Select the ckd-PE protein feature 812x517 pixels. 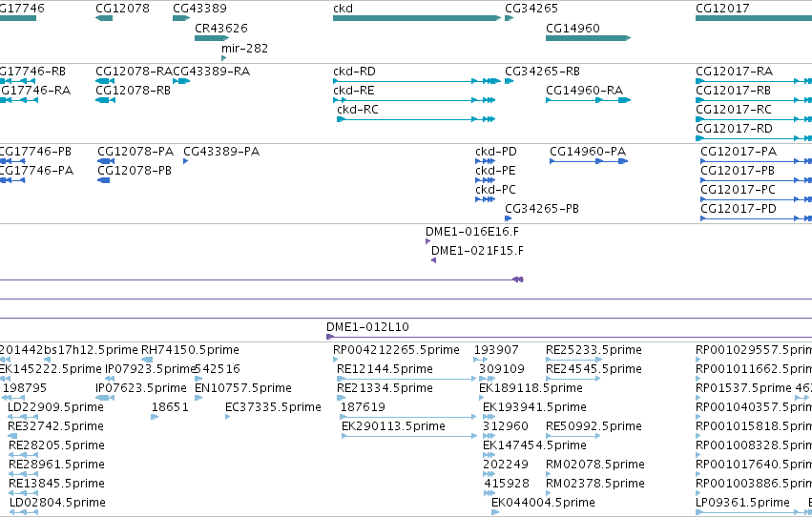click(486, 180)
